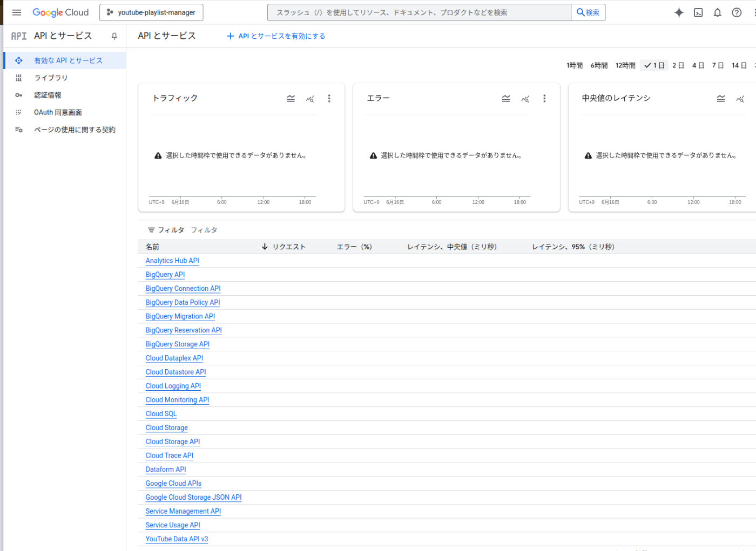This screenshot has height=551, width=756.
Task: Sort by エラー (%) column header
Action: coord(354,247)
